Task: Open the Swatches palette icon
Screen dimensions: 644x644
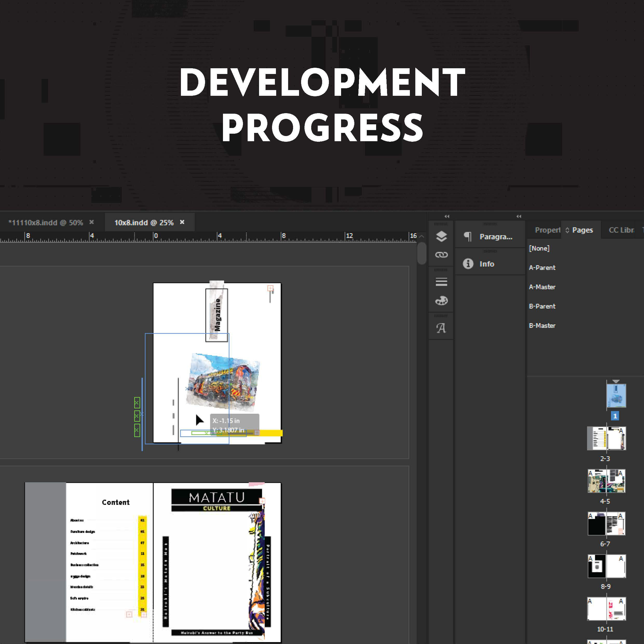Action: [x=441, y=301]
